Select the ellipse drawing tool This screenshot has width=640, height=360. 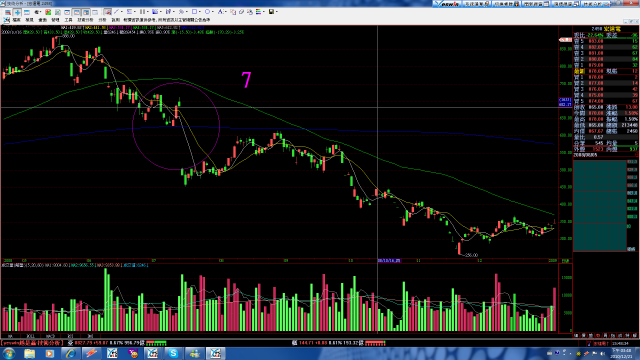point(207,12)
